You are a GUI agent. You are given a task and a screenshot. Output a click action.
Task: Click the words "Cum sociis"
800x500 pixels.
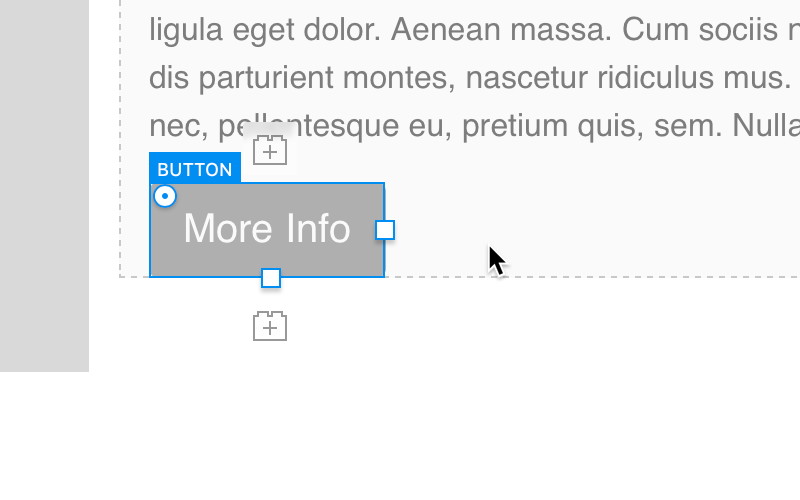699,30
